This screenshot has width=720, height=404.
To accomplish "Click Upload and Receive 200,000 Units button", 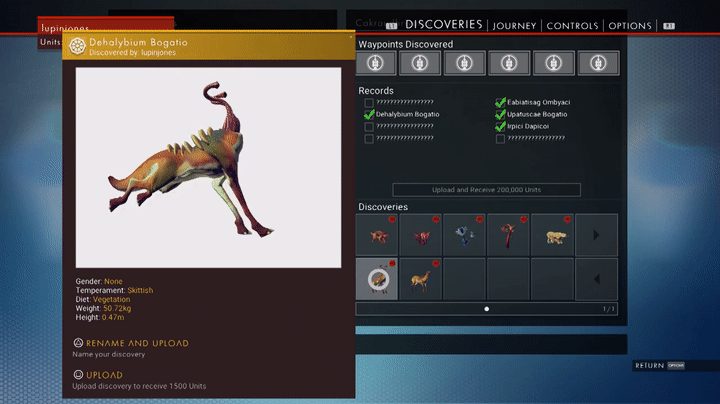I will [486, 190].
